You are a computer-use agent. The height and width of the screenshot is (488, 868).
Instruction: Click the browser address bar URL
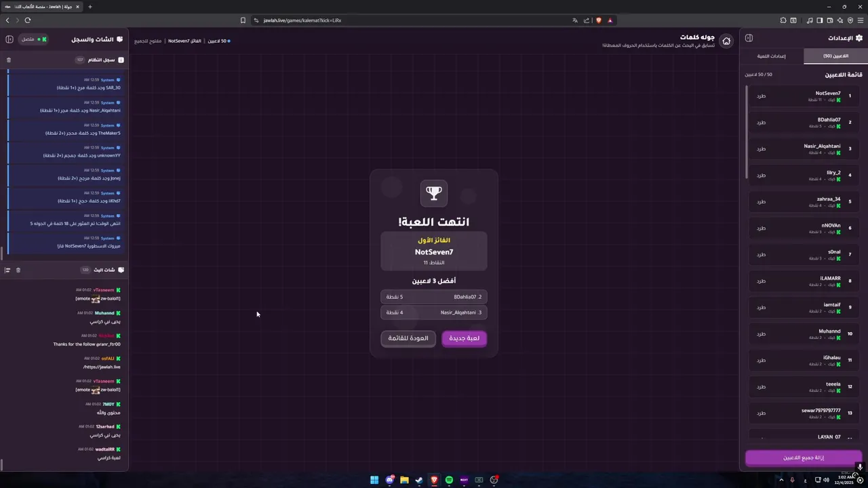[x=302, y=20]
